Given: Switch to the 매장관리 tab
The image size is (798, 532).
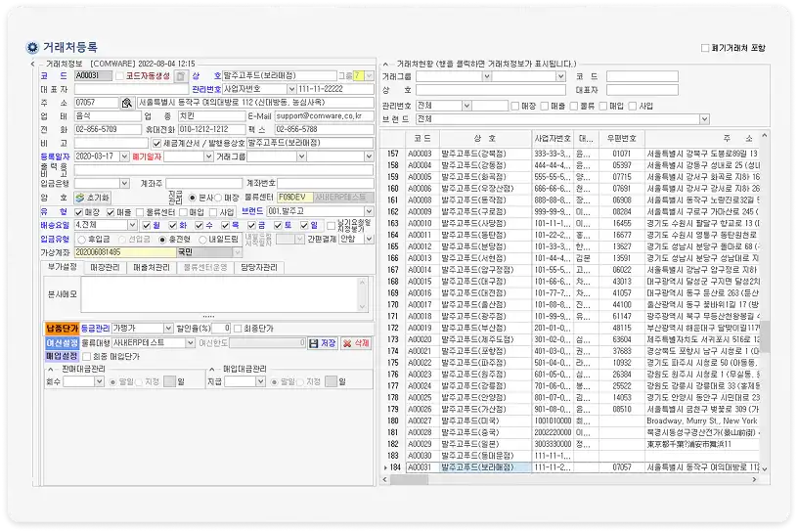Looking at the screenshot, I should [105, 268].
